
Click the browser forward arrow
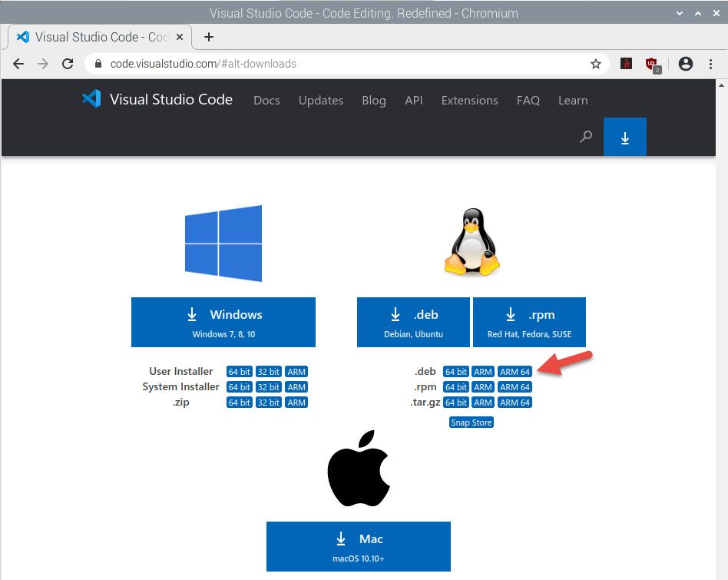point(43,64)
